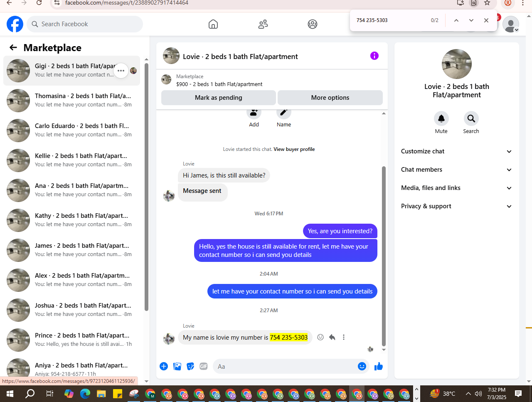Bookmark this page star icon

[x=487, y=3]
